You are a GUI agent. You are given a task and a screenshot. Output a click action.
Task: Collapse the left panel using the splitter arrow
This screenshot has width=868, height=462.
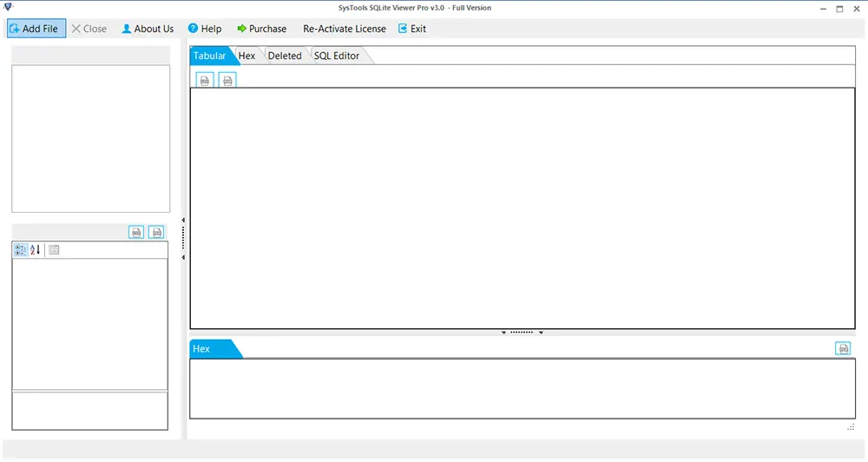(183, 221)
